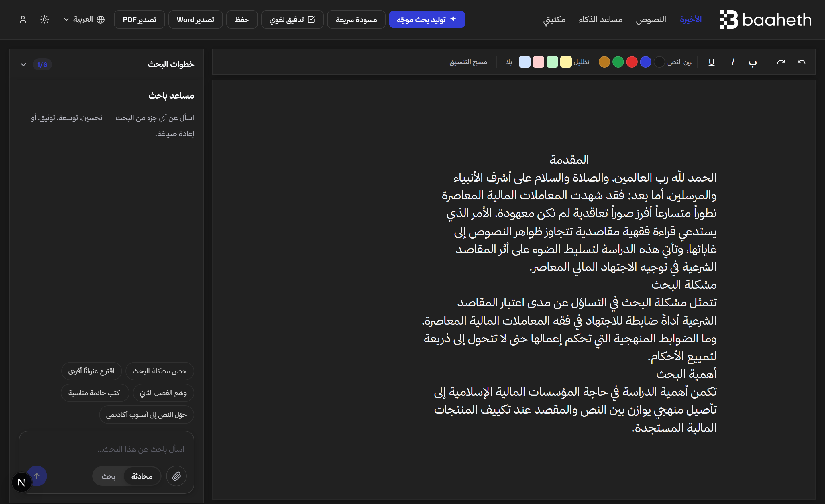
Task: Apply pink highlight color
Action: click(538, 62)
